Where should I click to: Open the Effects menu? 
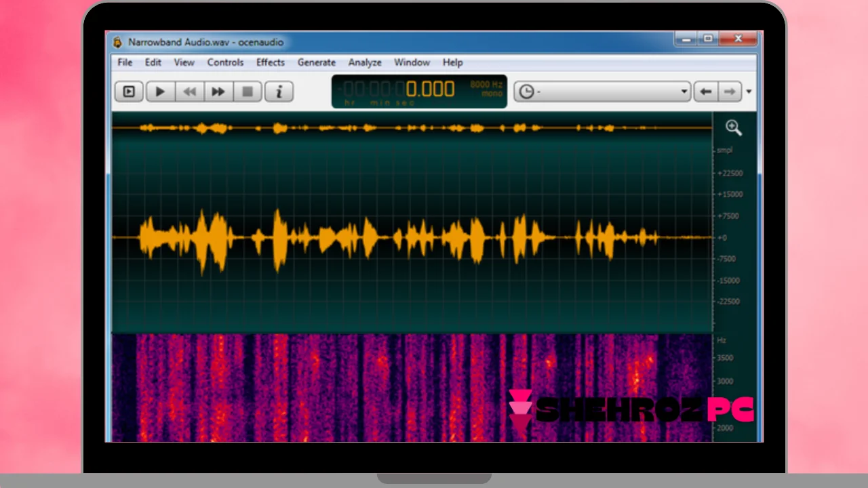click(x=271, y=62)
